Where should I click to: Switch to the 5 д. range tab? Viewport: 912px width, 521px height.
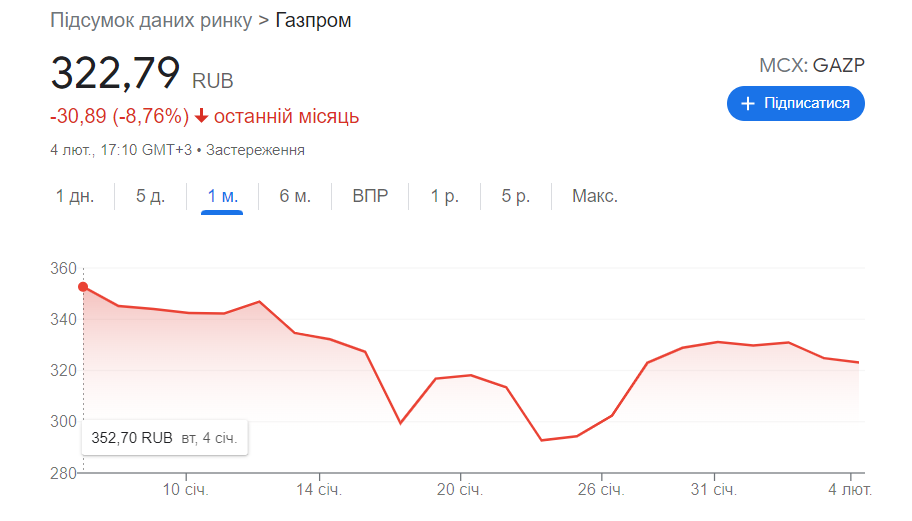pos(151,196)
